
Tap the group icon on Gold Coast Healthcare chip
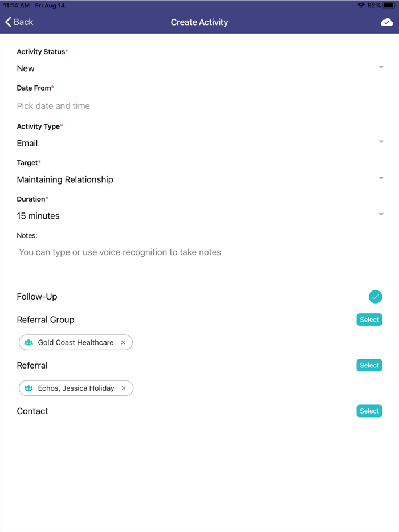pyautogui.click(x=30, y=342)
